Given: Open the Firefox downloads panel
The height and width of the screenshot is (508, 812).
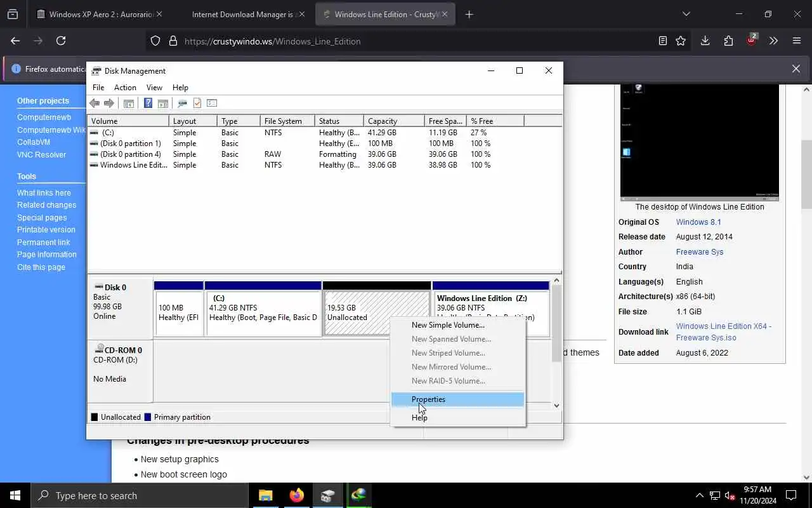Looking at the screenshot, I should 705,41.
